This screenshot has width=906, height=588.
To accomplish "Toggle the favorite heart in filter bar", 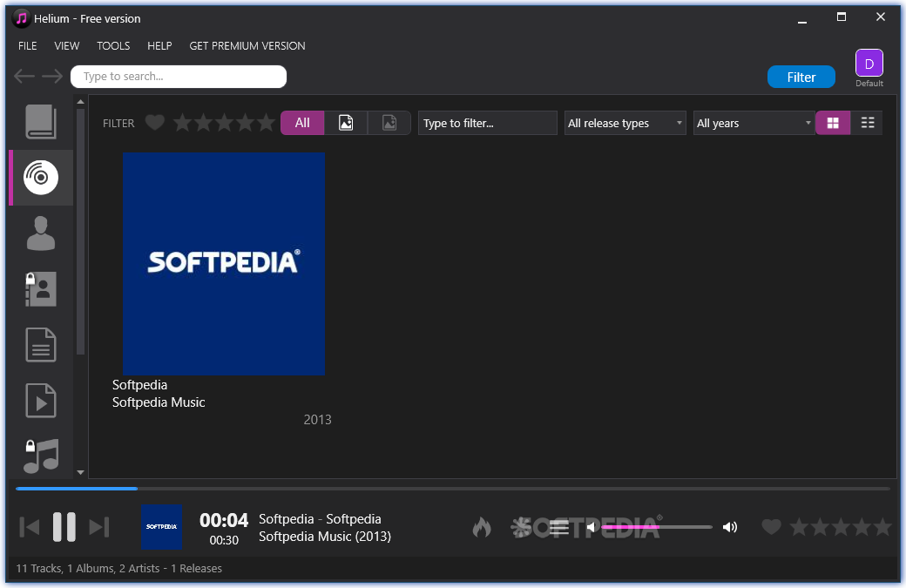I will 155,123.
